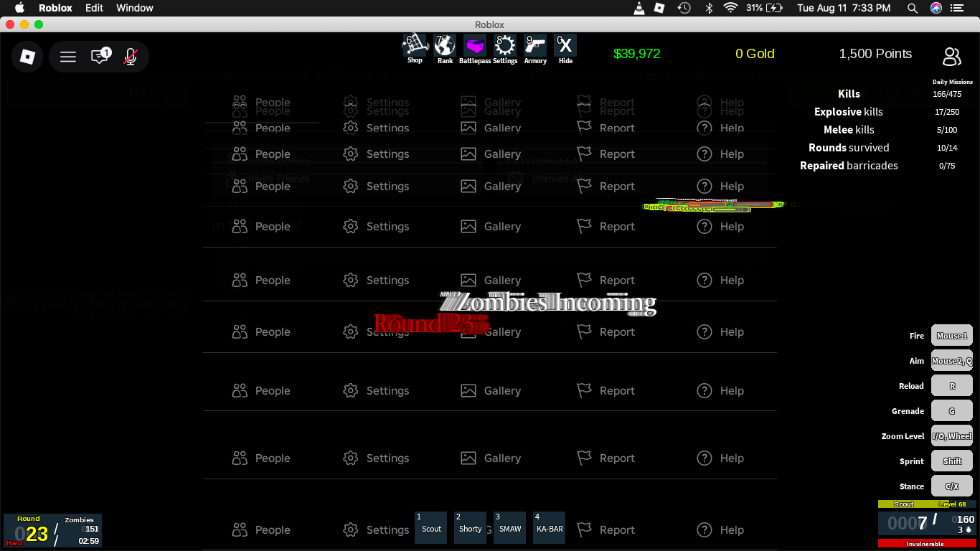This screenshot has width=980, height=551.
Task: Open the Bluetooth status menu
Action: (709, 8)
